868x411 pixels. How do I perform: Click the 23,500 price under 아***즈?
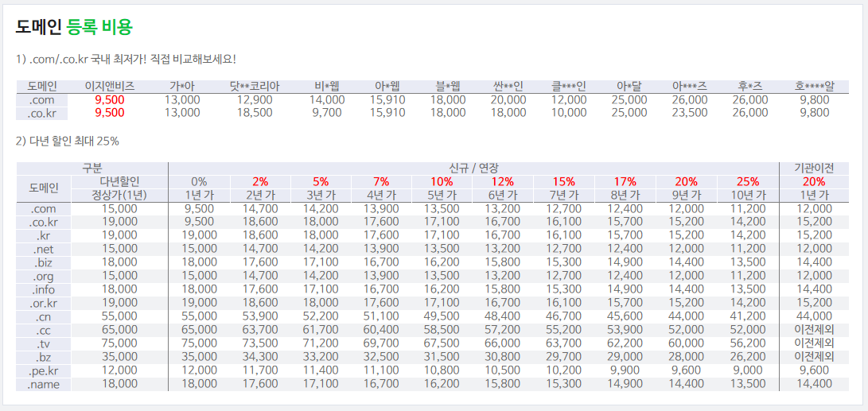point(689,113)
